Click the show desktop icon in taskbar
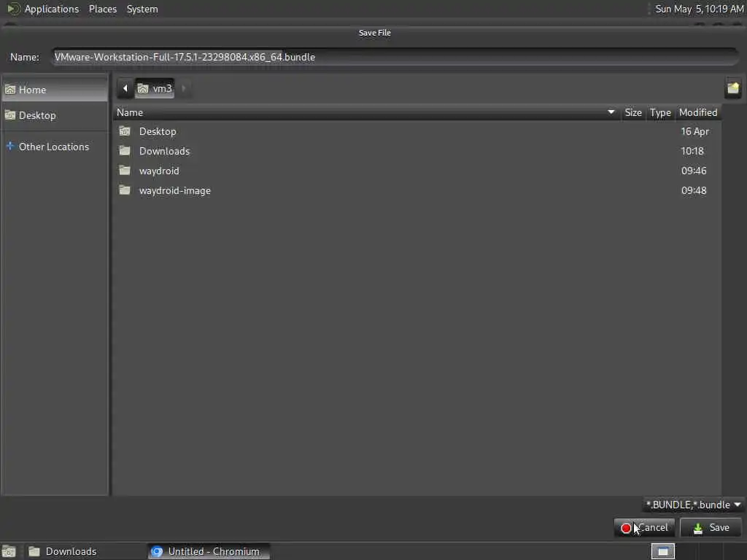Image resolution: width=747 pixels, height=560 pixels. click(9, 552)
